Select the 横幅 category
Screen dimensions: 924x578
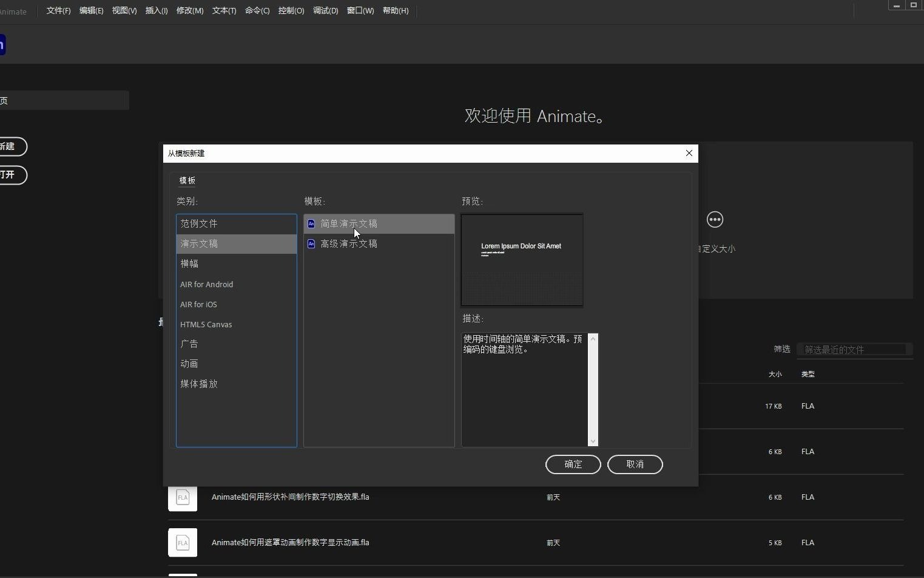click(x=189, y=263)
